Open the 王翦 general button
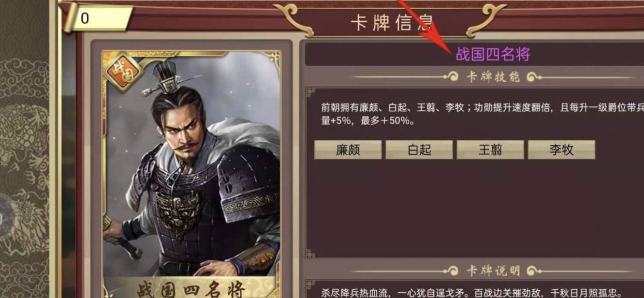 pyautogui.click(x=490, y=150)
